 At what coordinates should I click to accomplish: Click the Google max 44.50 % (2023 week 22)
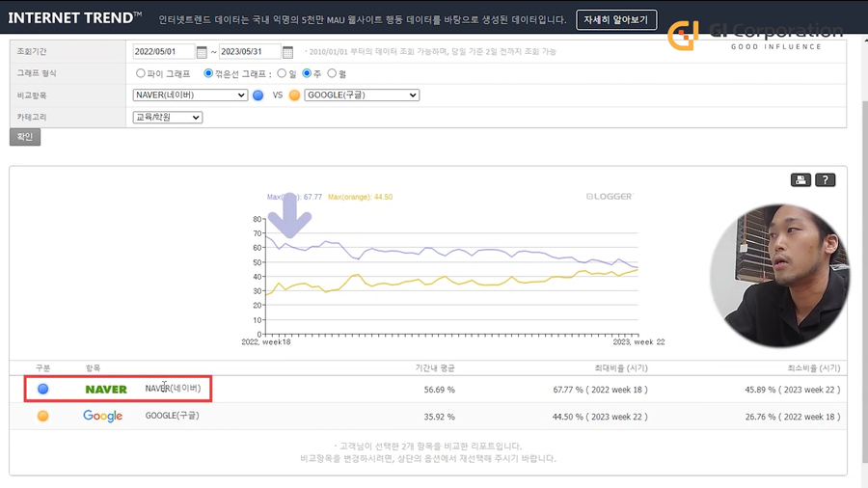coord(600,417)
